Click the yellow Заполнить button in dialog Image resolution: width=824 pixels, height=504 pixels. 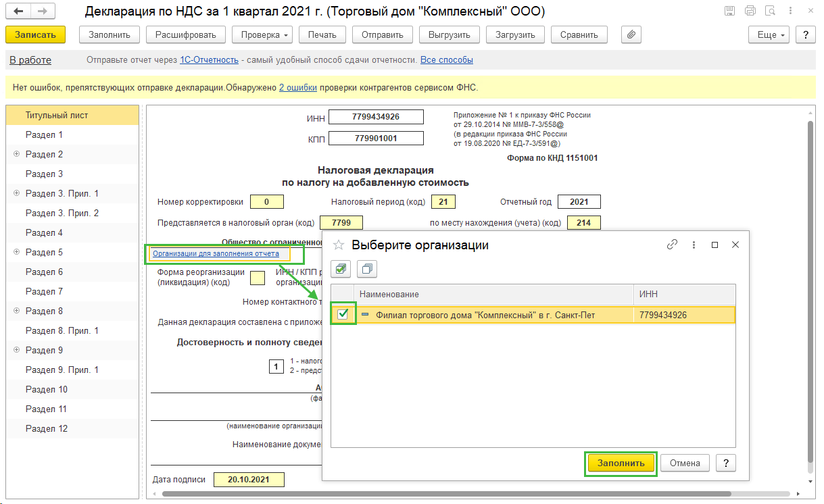tap(621, 463)
